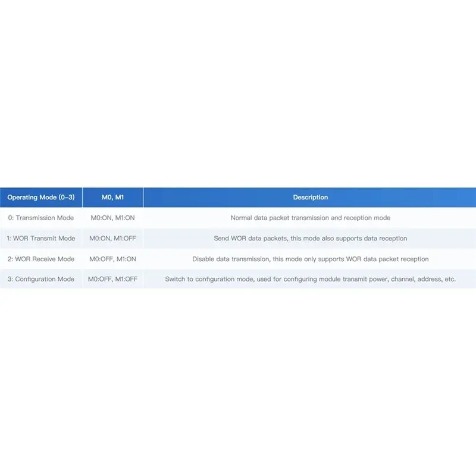Click the 'M0:OFF, M1:ON' cell

click(112, 259)
